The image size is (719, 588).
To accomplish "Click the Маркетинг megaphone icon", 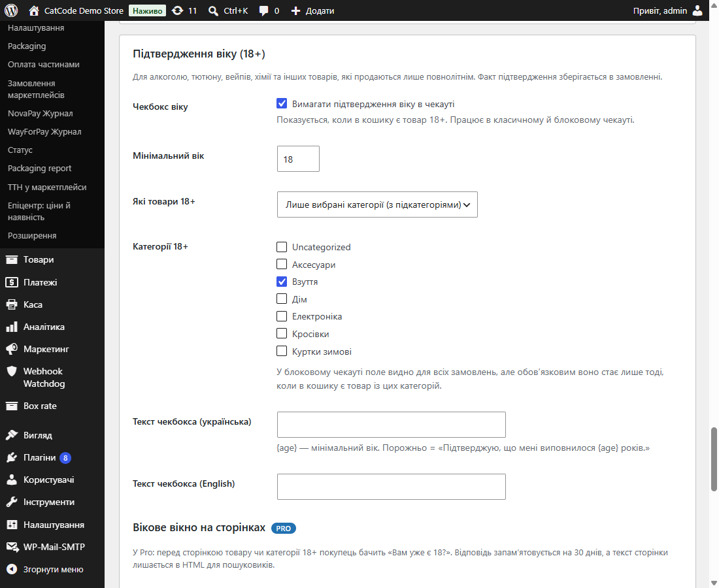I will (12, 350).
